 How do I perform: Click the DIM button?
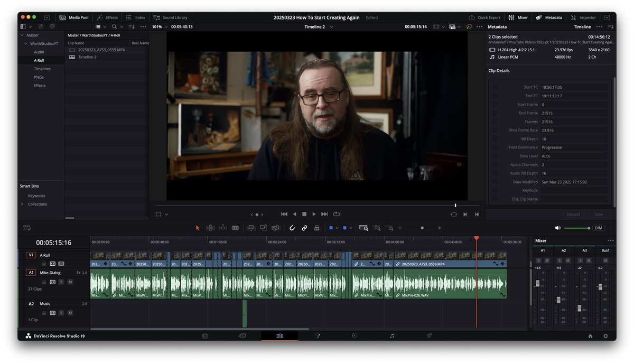point(598,228)
